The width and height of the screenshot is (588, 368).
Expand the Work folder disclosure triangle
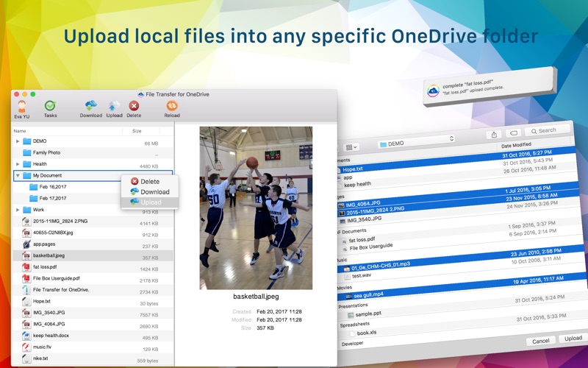pos(18,210)
